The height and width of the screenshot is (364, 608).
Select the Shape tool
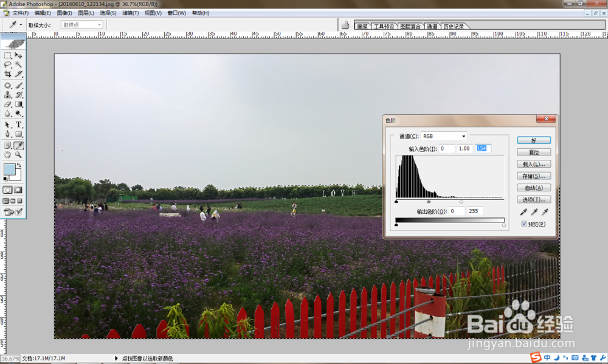[x=18, y=134]
